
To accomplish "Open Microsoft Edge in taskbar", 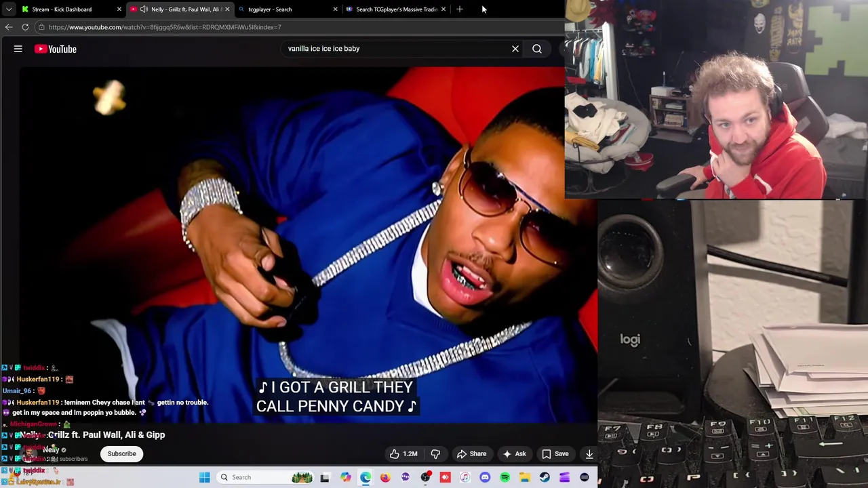I will click(366, 477).
